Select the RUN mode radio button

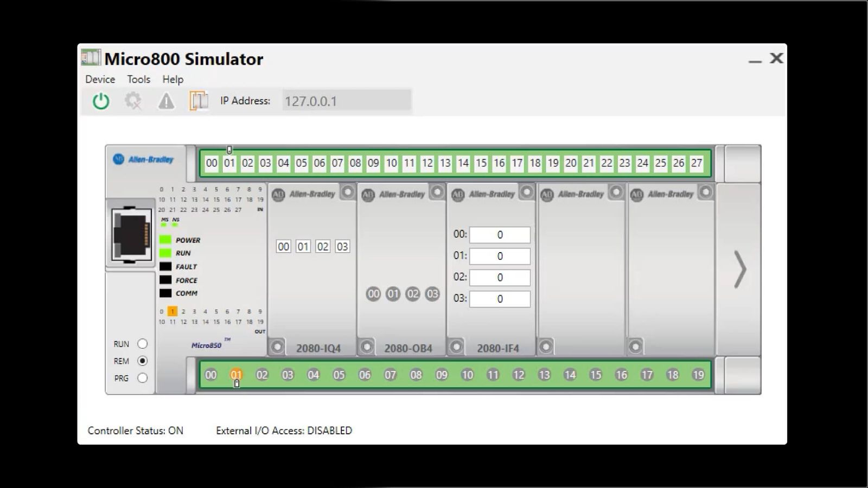142,343
